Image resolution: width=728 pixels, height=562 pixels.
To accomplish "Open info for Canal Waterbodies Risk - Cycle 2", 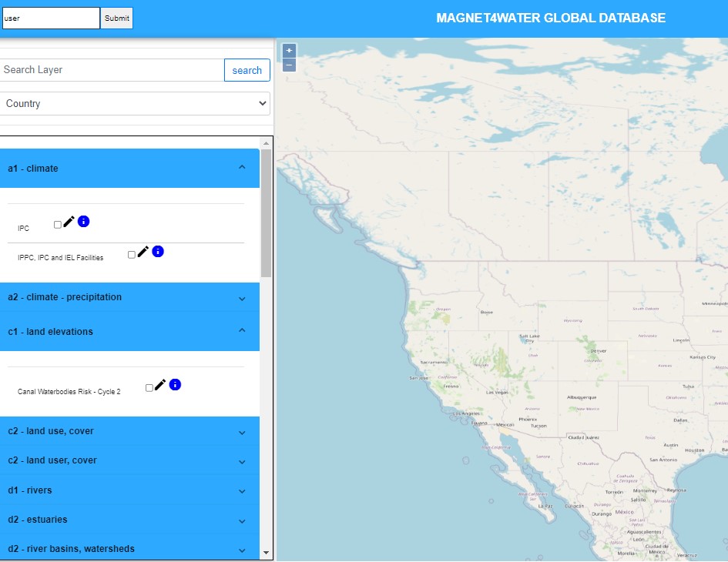I will pyautogui.click(x=175, y=384).
